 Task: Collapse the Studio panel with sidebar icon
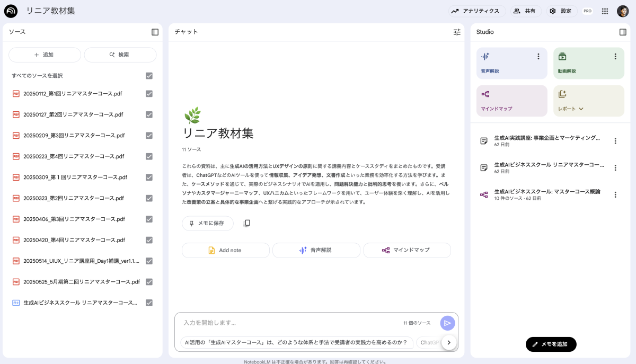[623, 32]
